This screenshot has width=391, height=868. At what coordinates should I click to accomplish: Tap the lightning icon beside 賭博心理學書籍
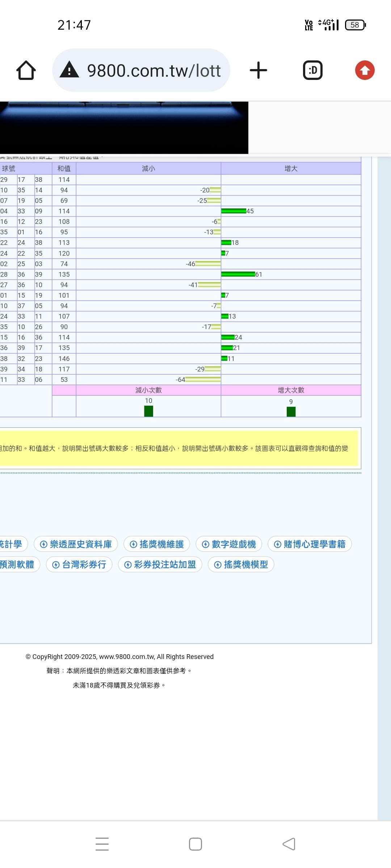[x=278, y=544]
